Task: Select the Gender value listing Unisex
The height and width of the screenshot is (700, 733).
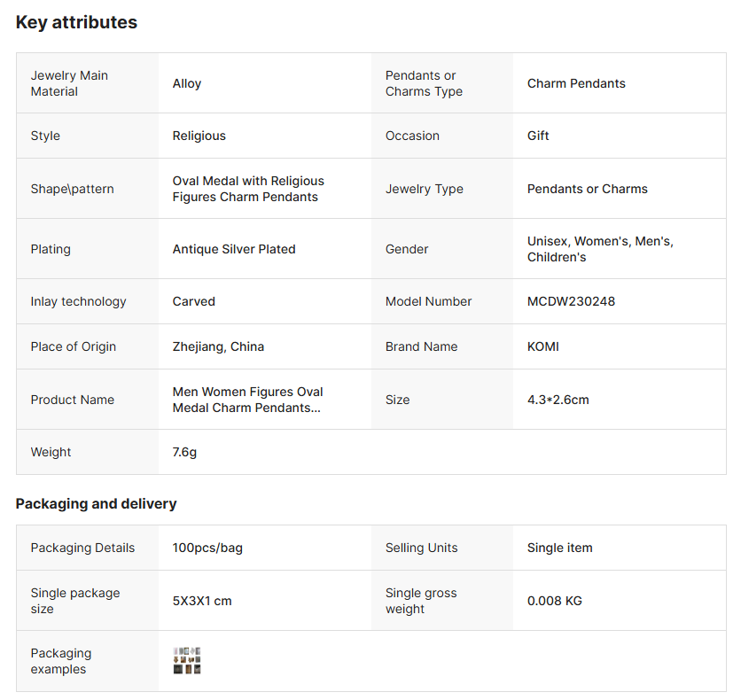Action: click(x=600, y=249)
